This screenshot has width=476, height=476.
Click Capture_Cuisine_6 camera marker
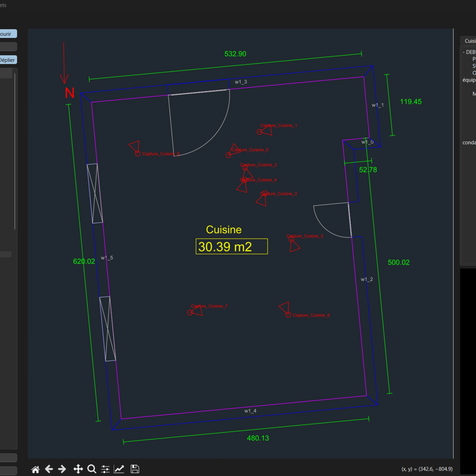coord(288,315)
